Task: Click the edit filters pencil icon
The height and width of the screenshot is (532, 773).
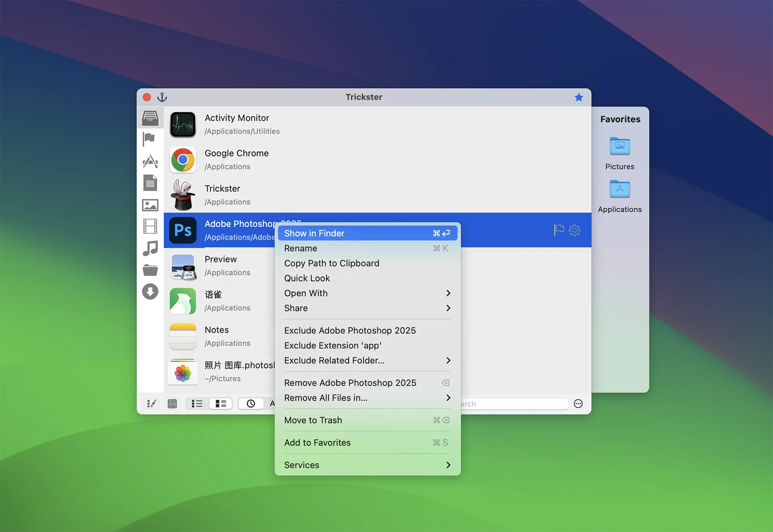Action: [151, 403]
